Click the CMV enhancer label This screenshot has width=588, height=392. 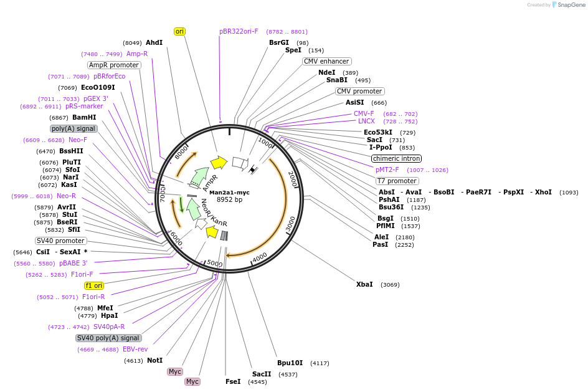click(x=326, y=62)
